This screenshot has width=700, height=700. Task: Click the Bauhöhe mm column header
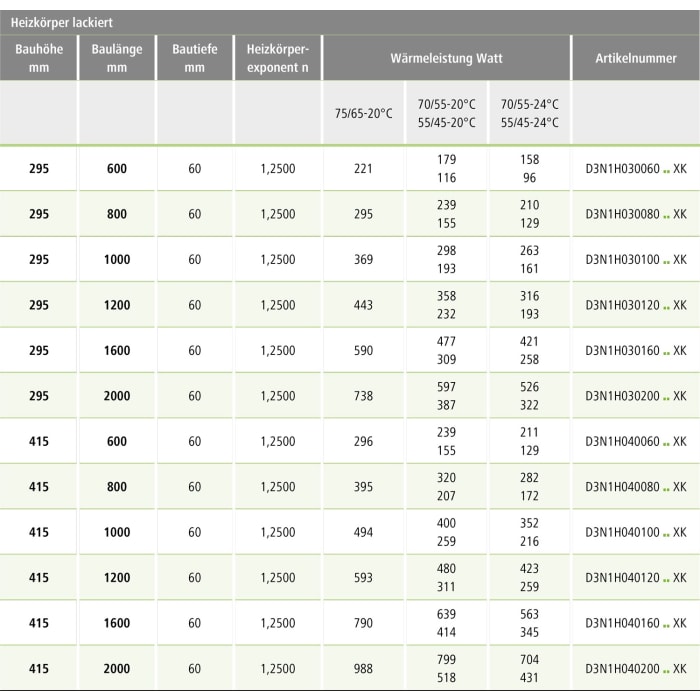tap(39, 58)
